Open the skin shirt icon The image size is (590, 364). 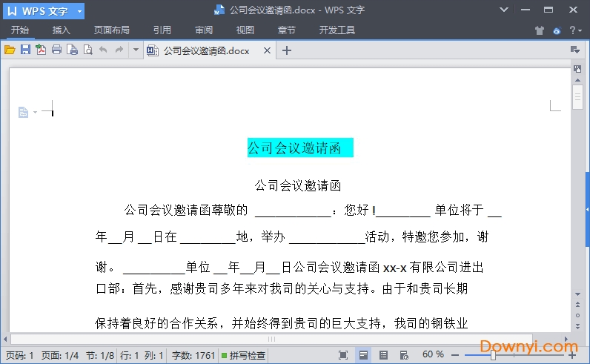click(540, 30)
